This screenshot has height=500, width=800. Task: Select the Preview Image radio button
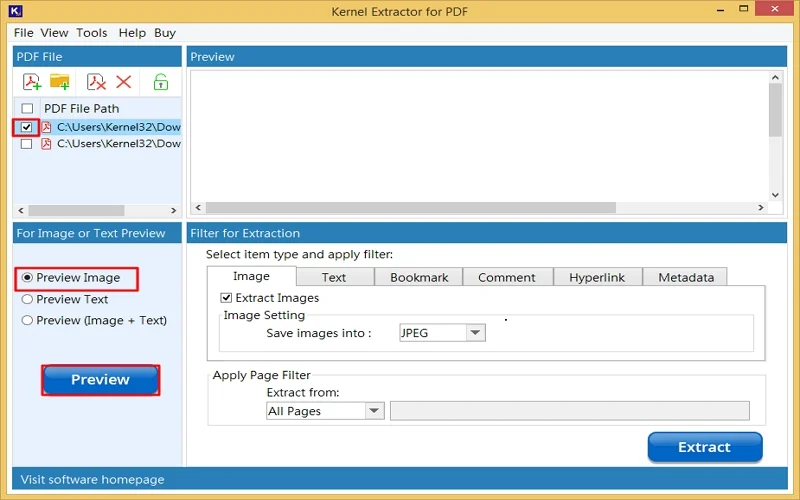tap(27, 278)
